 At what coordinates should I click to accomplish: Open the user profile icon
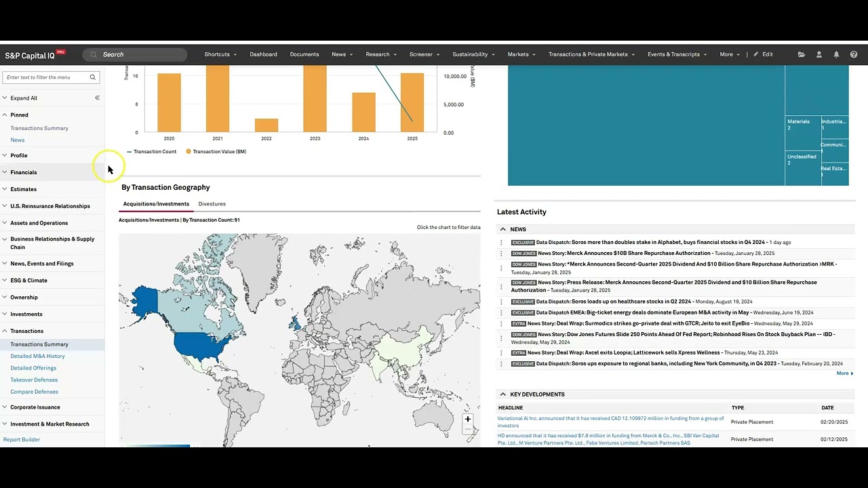[819, 54]
